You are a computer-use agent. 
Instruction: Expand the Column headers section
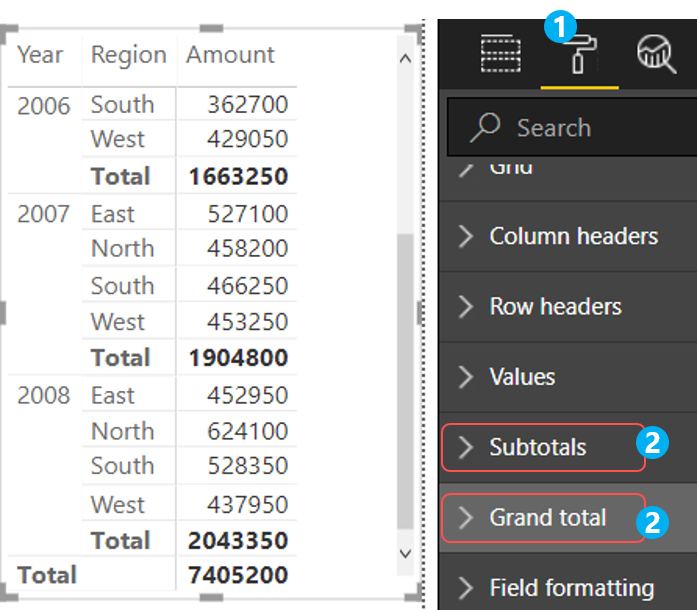tap(568, 236)
